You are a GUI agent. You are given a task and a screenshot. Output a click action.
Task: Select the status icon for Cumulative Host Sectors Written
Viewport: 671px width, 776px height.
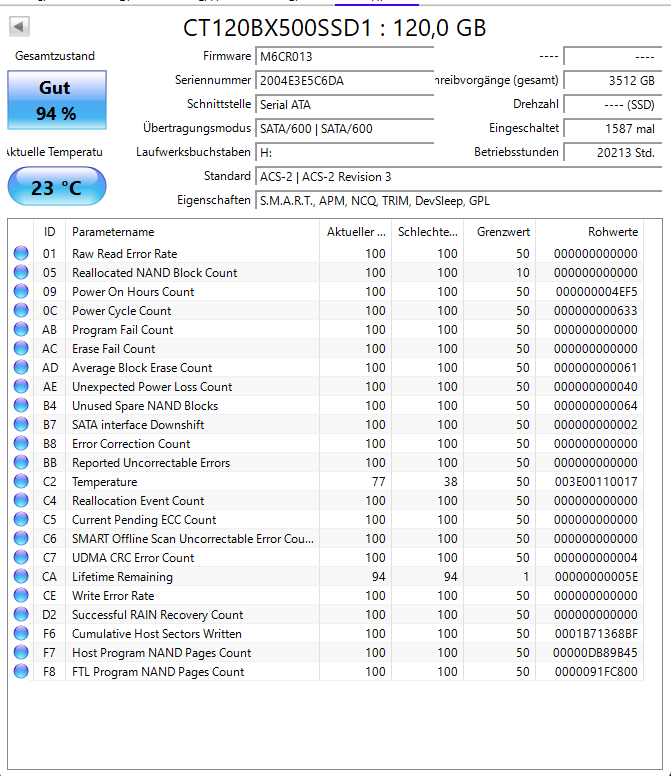(x=21, y=633)
